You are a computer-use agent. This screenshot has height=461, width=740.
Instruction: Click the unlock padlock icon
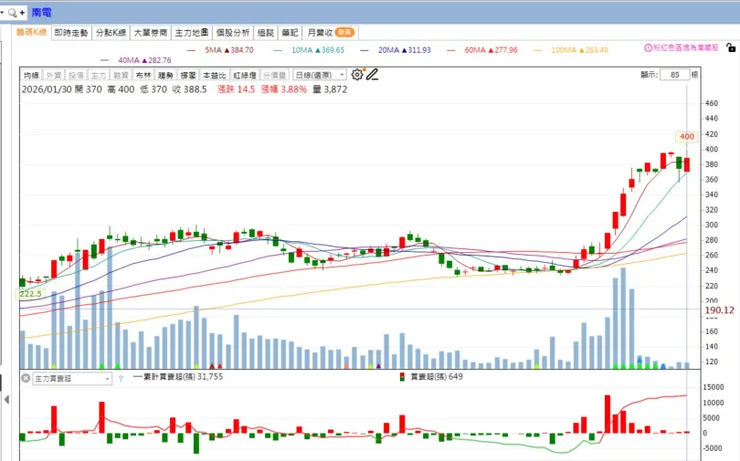tap(731, 48)
